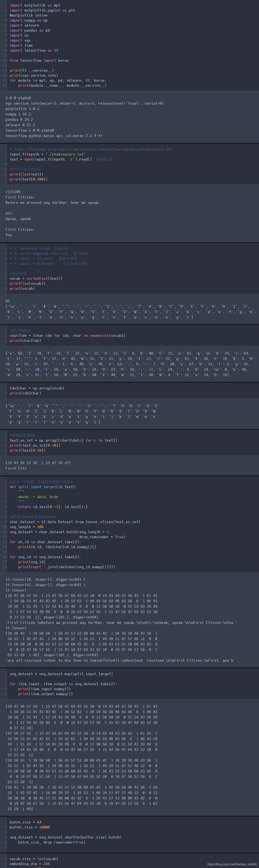Select the 'pandas 0.24.2' output line
Screen dimensions: 259x868
coord(19,120)
